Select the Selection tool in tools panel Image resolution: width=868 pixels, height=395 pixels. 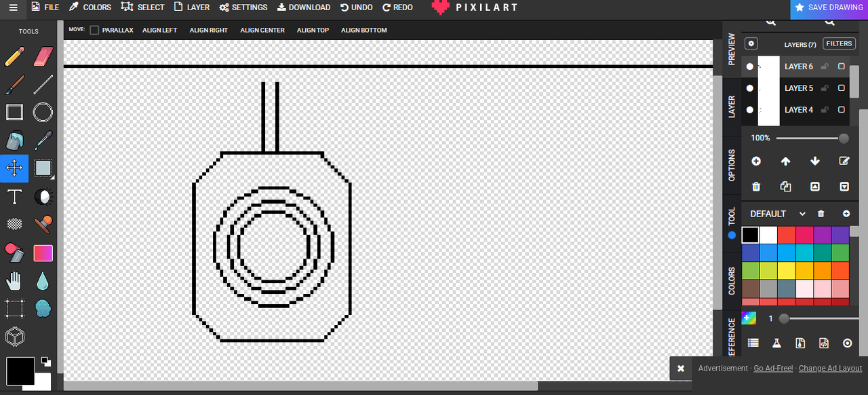coord(43,168)
